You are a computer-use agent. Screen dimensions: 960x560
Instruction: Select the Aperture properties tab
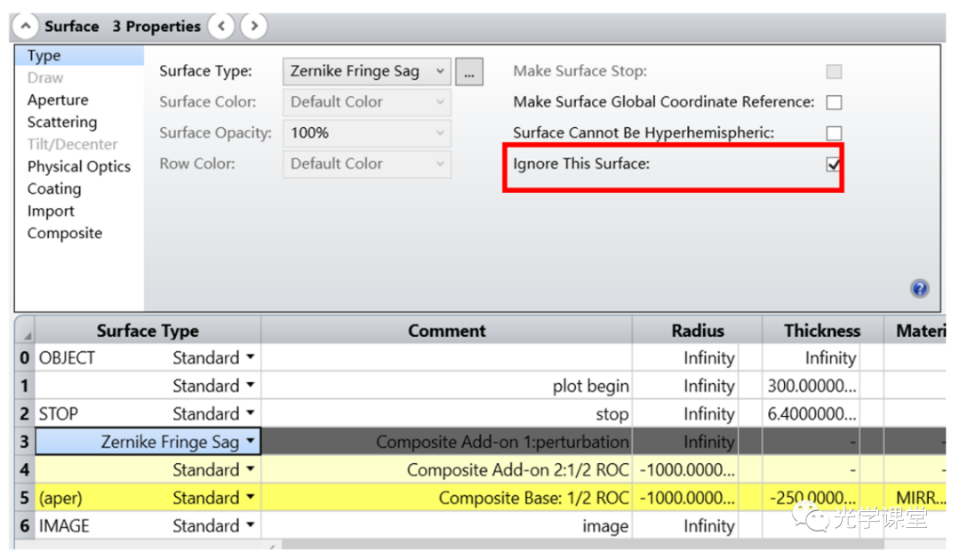point(58,100)
